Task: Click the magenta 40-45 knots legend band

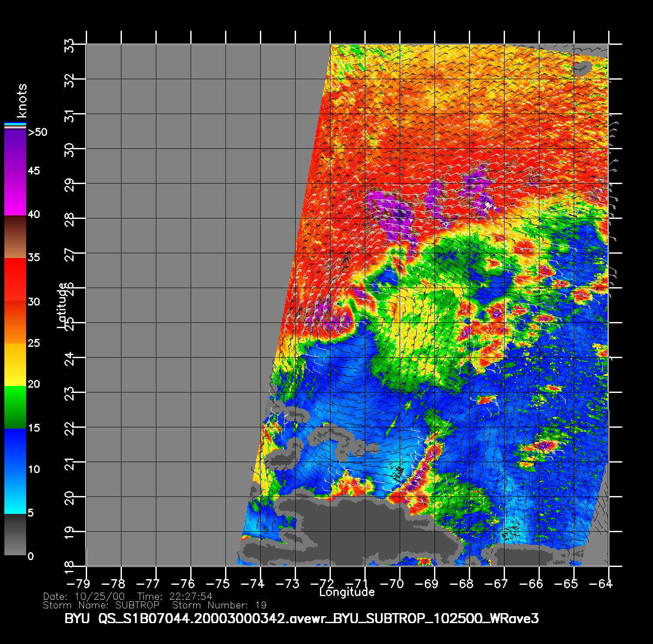Action: coord(15,194)
